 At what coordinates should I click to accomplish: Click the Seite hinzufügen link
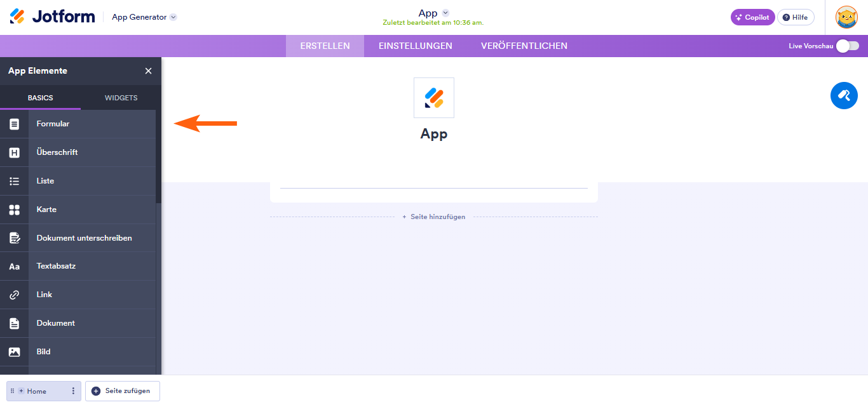(434, 217)
